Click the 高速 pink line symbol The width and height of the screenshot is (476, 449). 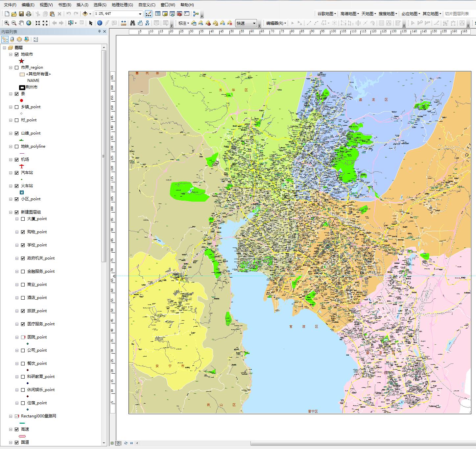[x=22, y=436]
